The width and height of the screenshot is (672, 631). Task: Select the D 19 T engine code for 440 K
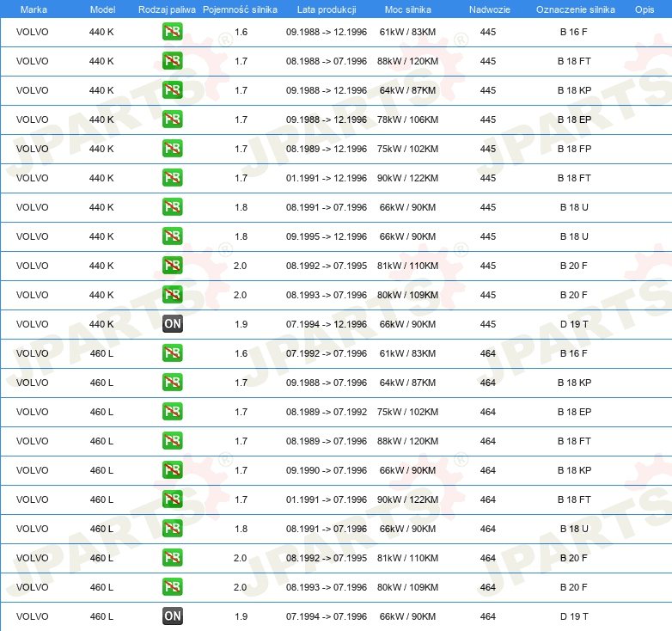coord(574,324)
